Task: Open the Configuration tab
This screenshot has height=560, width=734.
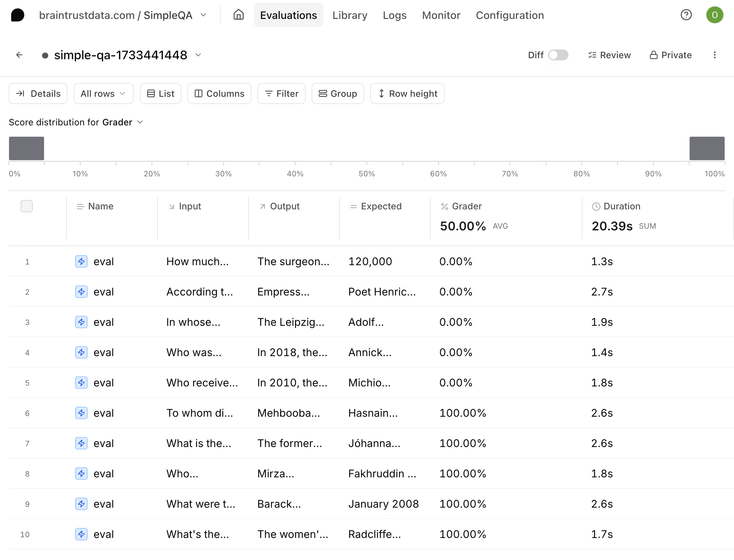Action: point(510,15)
